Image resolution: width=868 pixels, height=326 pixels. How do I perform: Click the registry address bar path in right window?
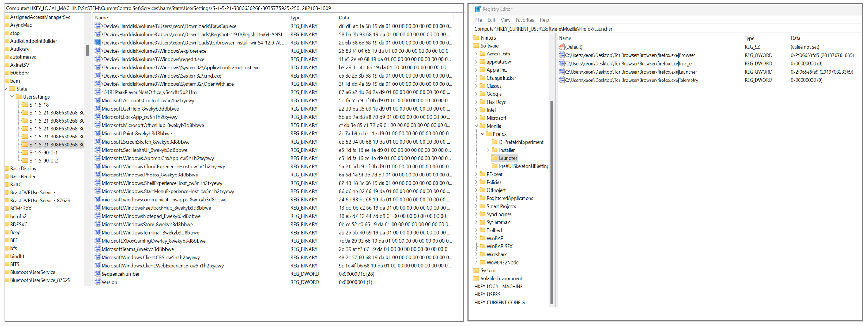[543, 29]
